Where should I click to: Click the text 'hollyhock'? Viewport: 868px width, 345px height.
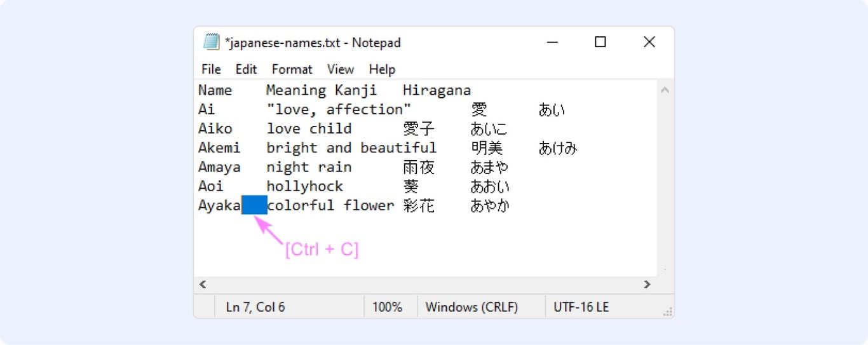pyautogui.click(x=304, y=186)
